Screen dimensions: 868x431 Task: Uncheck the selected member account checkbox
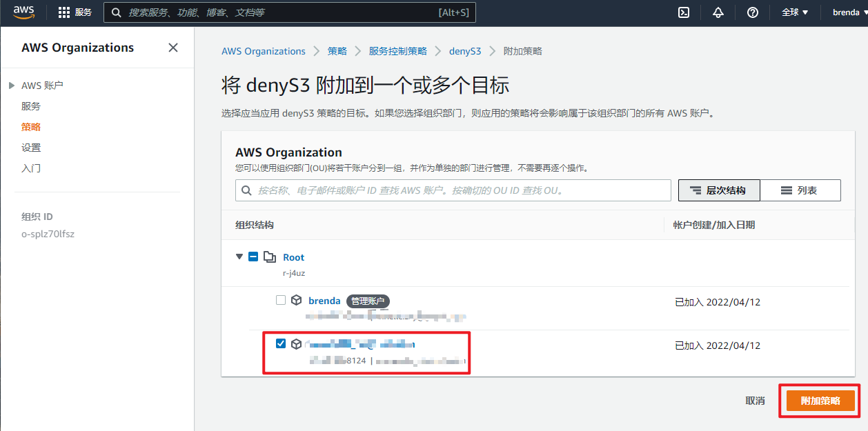point(281,343)
